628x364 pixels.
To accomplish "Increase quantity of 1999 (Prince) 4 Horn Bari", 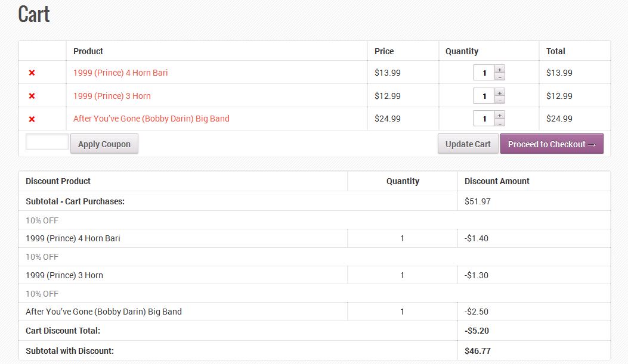I will coord(499,69).
